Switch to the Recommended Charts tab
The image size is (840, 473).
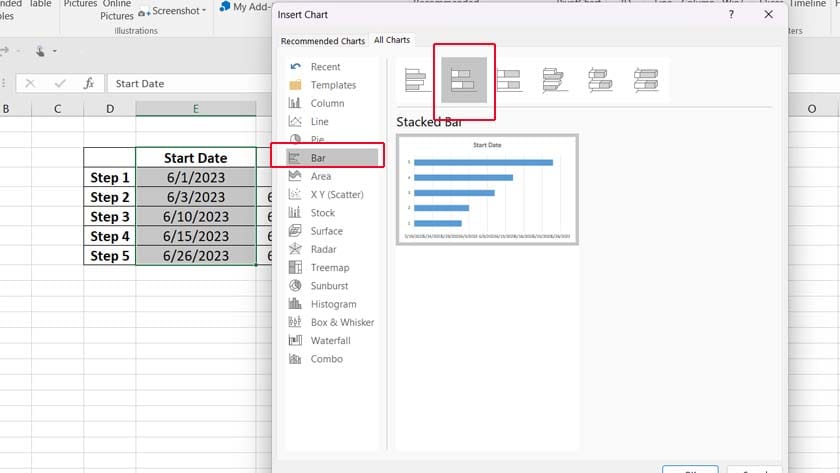point(322,41)
